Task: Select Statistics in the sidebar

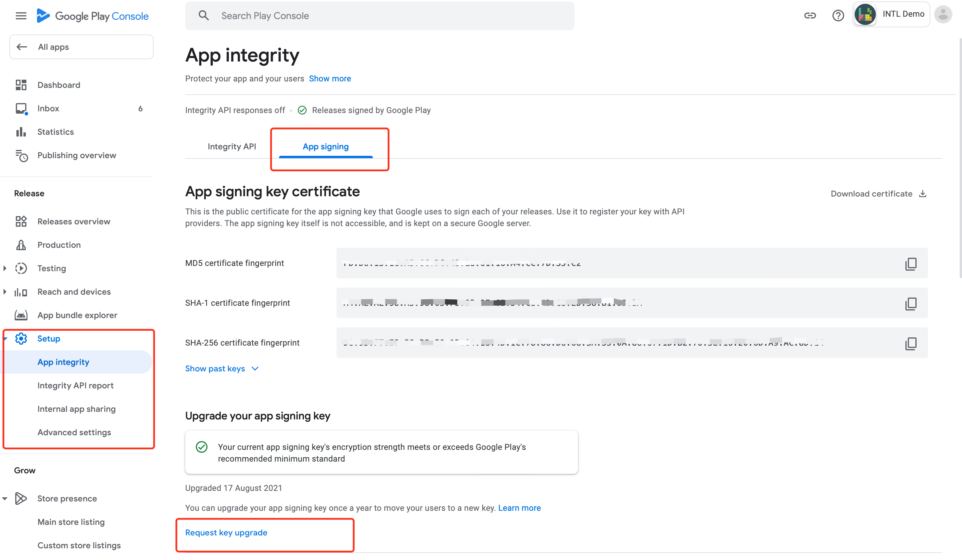Action: (x=55, y=132)
